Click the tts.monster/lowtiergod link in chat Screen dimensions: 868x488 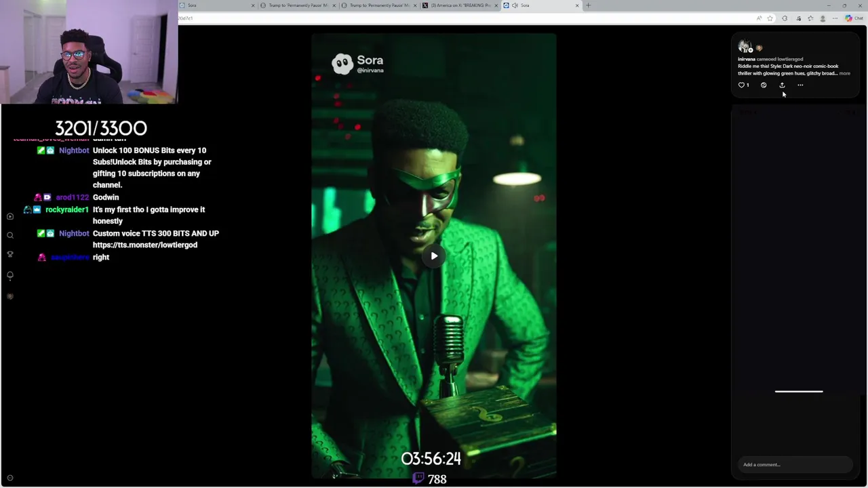coord(145,245)
